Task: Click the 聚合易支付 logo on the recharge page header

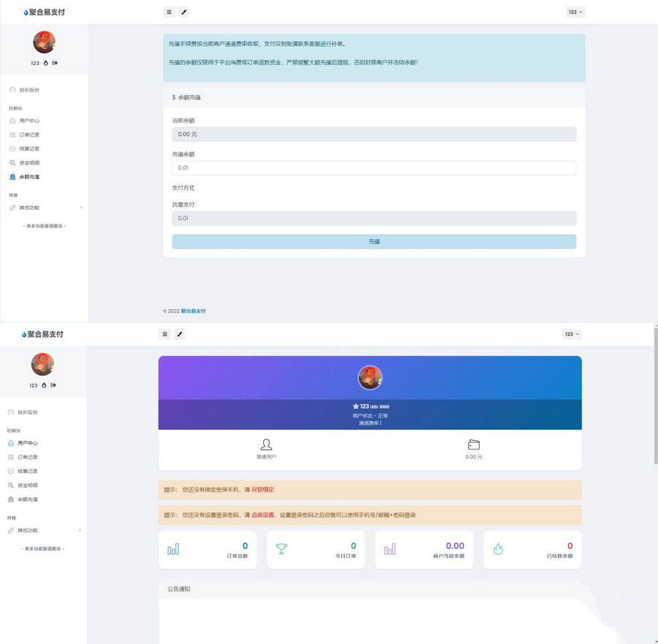Action: click(44, 12)
